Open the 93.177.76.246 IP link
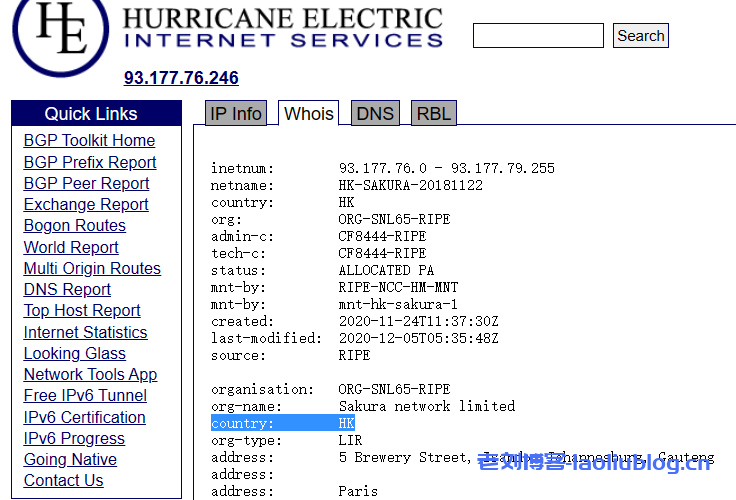 (x=181, y=77)
